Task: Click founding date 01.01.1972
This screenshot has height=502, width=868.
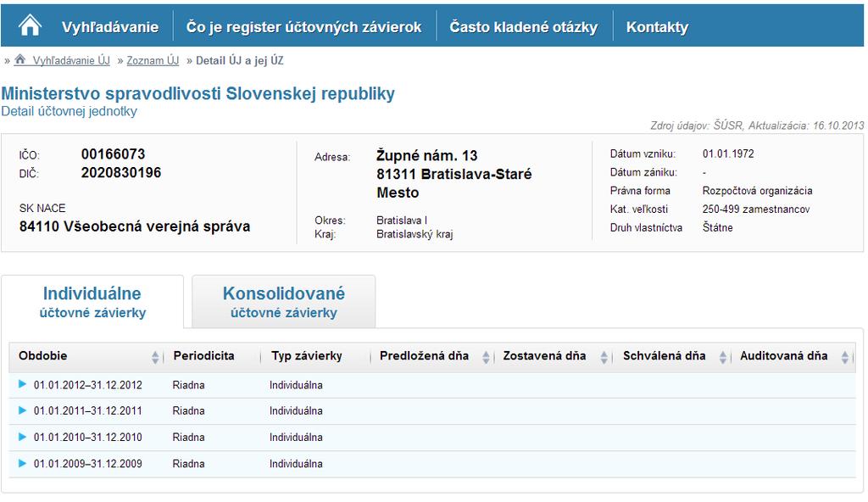Action: click(x=728, y=154)
